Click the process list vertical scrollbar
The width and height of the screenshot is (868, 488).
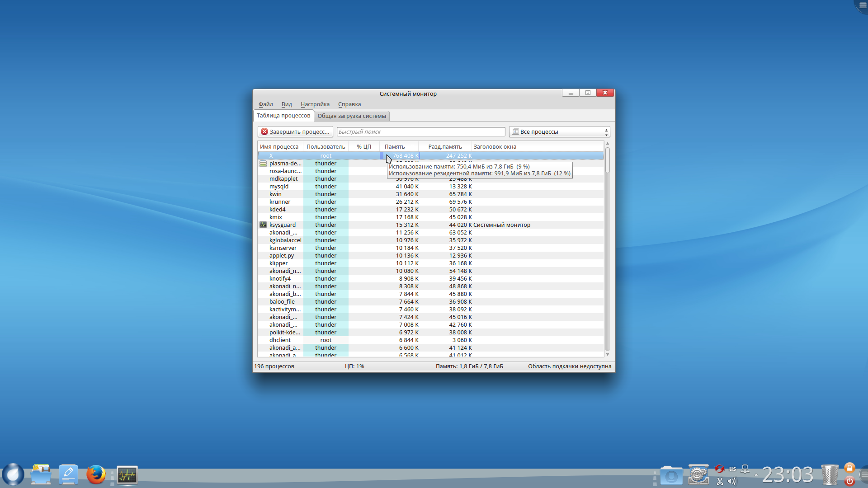click(x=607, y=249)
